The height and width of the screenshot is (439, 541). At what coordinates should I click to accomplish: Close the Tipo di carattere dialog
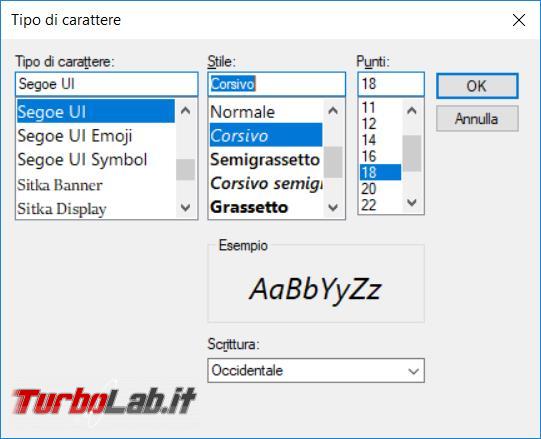[x=519, y=20]
